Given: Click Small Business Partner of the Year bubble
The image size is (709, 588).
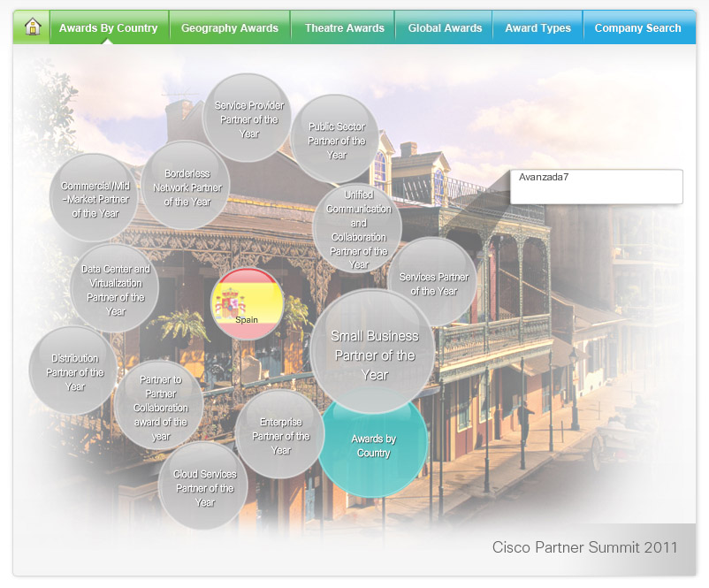Looking at the screenshot, I should [373, 354].
